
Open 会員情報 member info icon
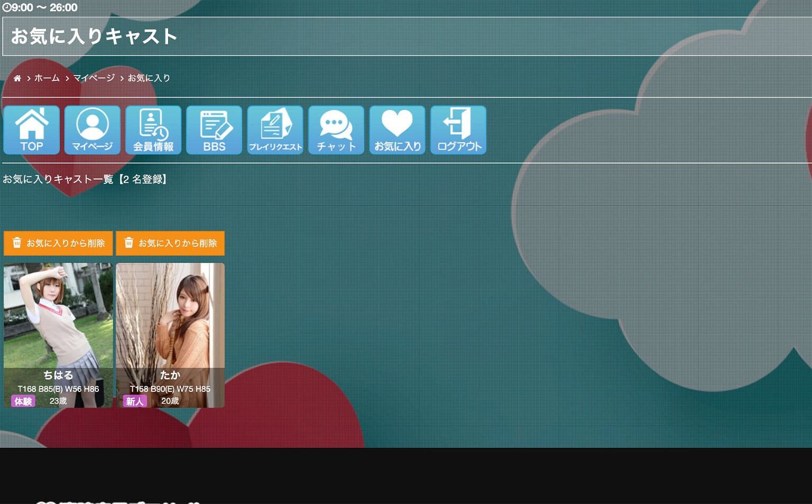click(153, 130)
